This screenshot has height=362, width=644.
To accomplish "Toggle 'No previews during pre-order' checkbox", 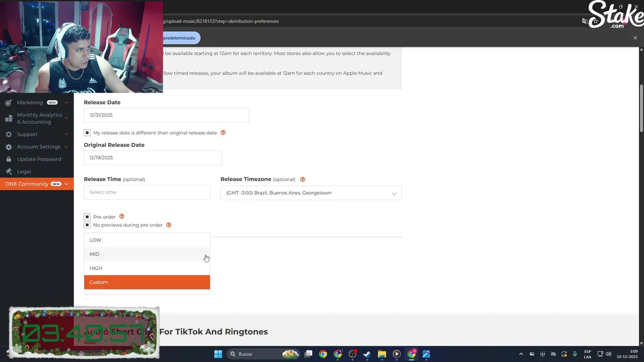I will pos(87,225).
